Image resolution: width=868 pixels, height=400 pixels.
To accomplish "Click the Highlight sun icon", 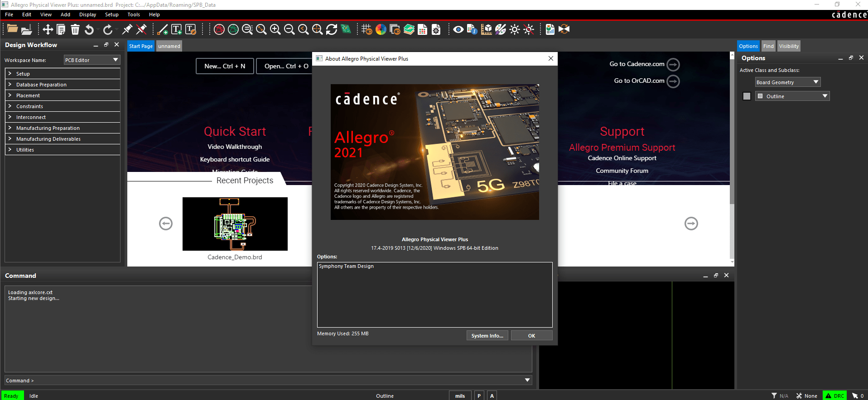I will click(x=515, y=29).
